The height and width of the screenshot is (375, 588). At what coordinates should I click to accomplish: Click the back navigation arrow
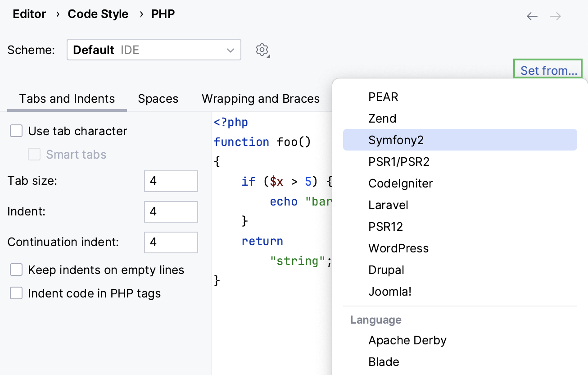(x=532, y=16)
